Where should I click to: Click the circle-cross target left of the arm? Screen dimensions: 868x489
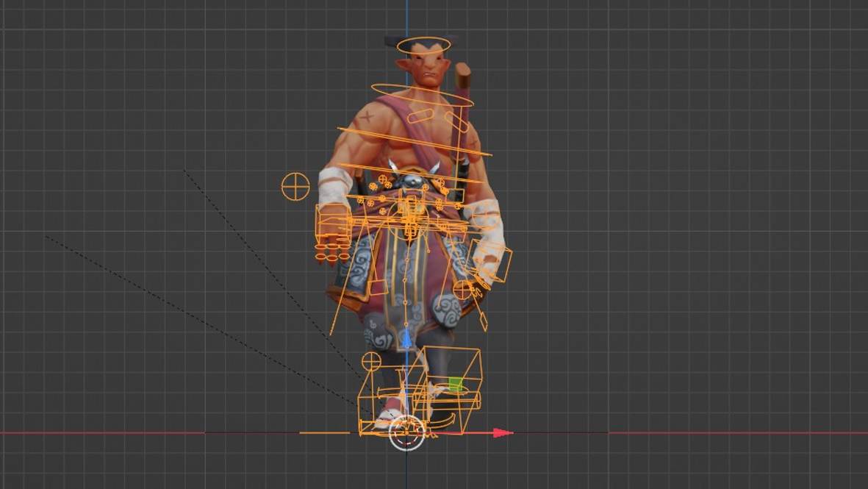click(295, 187)
